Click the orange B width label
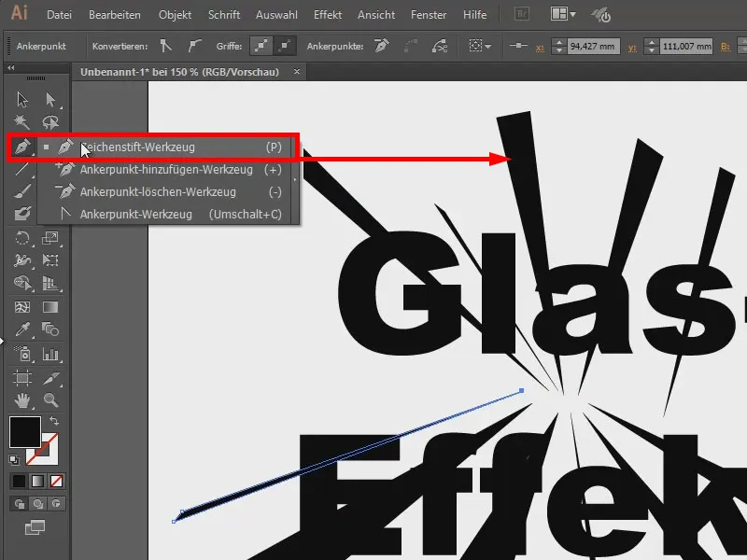The height and width of the screenshot is (560, 747). pos(726,47)
